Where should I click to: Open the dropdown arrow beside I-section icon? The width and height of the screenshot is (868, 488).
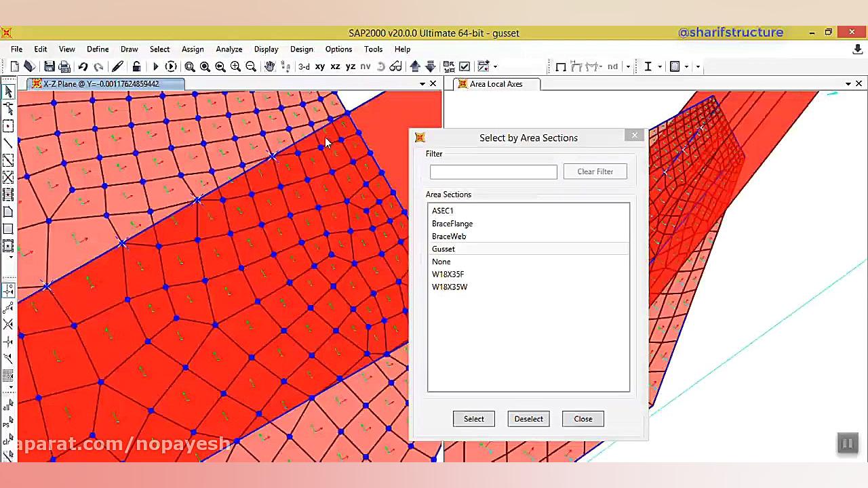(660, 66)
